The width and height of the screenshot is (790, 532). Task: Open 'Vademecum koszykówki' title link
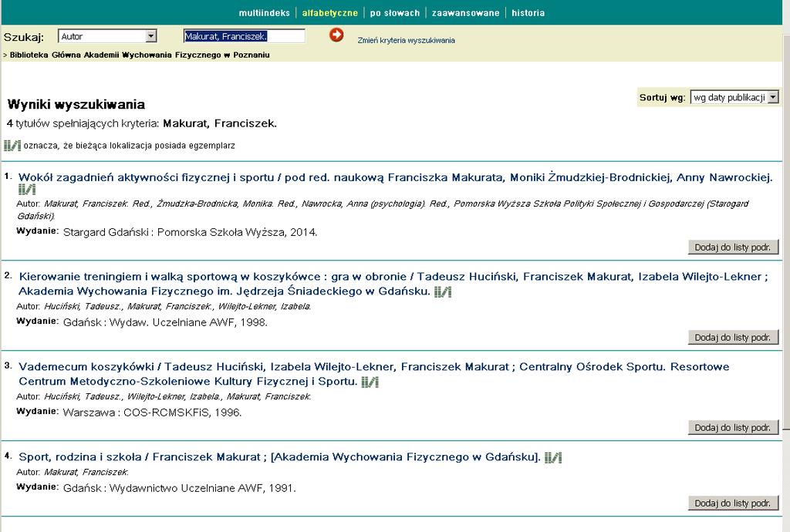374,374
